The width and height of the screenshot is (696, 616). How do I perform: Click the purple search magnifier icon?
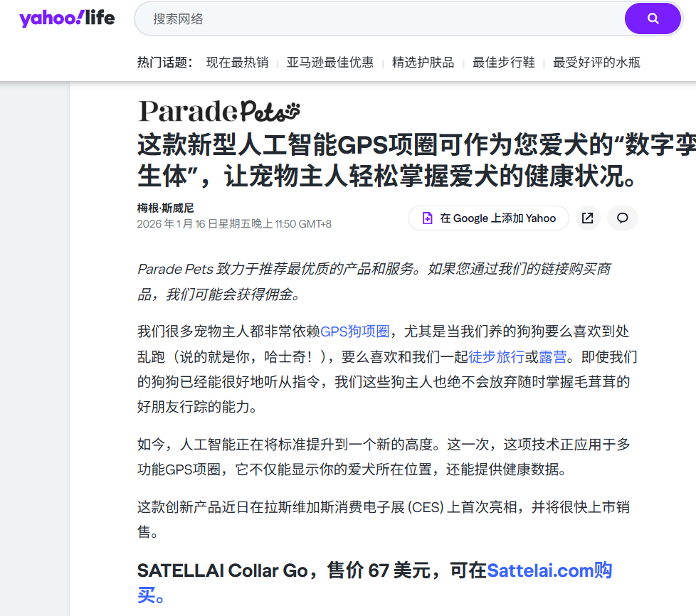click(x=652, y=18)
